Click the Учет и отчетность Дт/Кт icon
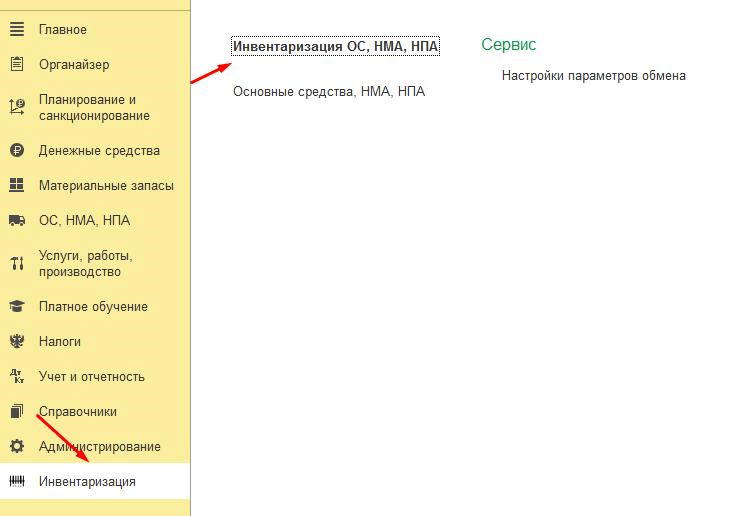Viewport: 735px width, 516px height. click(17, 376)
